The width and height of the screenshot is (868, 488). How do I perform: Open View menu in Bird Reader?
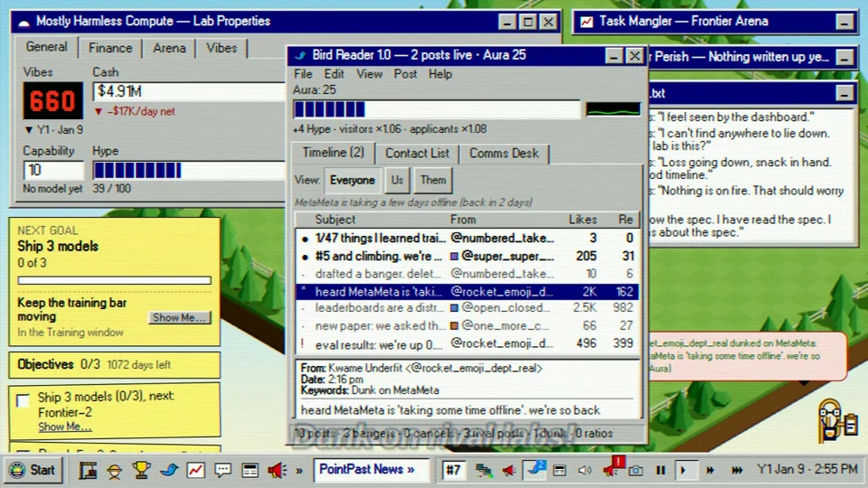click(x=369, y=74)
